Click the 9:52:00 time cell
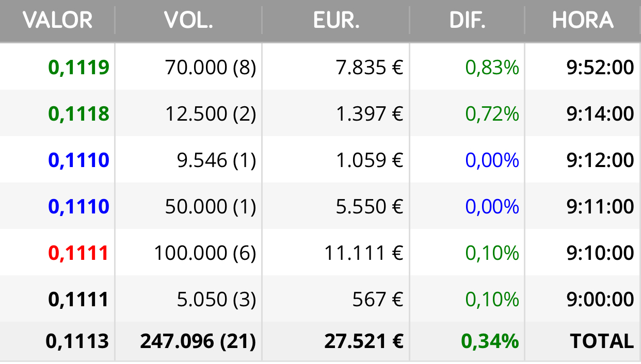641x364 pixels. click(600, 67)
